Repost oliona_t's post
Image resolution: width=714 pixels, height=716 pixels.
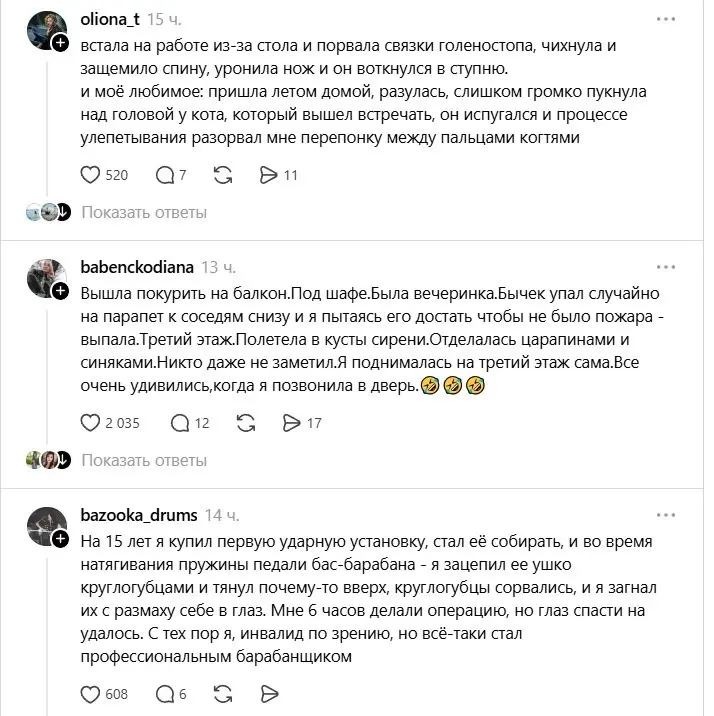coord(223,175)
